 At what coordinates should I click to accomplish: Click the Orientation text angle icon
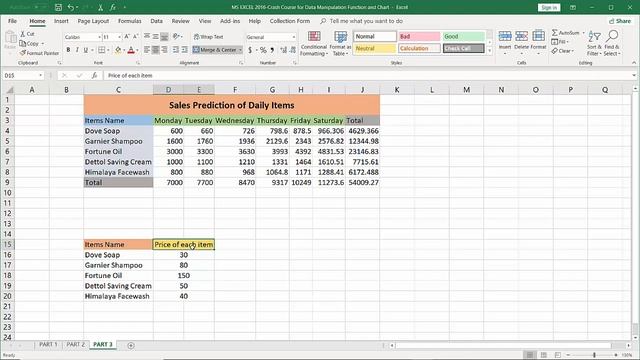176,37
